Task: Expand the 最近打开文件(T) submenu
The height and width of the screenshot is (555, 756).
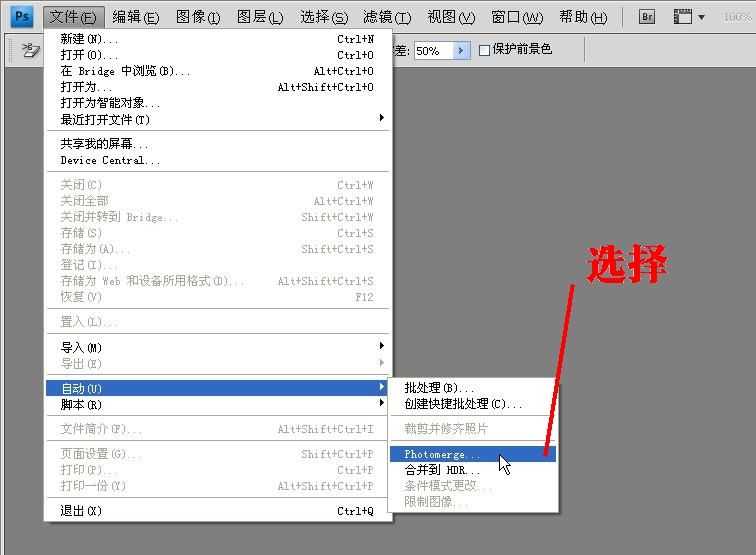Action: [217, 119]
